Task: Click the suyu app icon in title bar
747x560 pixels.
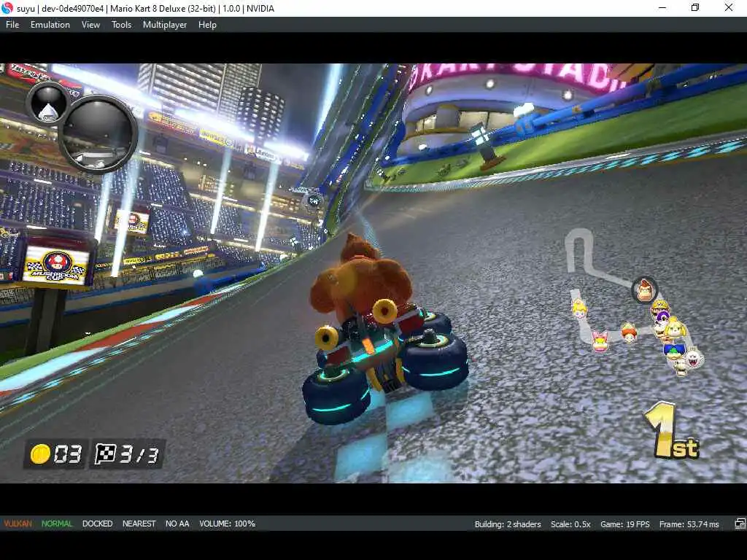Action: [x=7, y=8]
